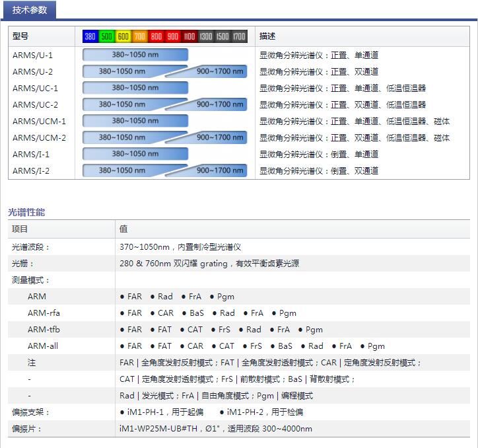Select model name ARMS/UC-1
478x448 pixels.
(35, 88)
